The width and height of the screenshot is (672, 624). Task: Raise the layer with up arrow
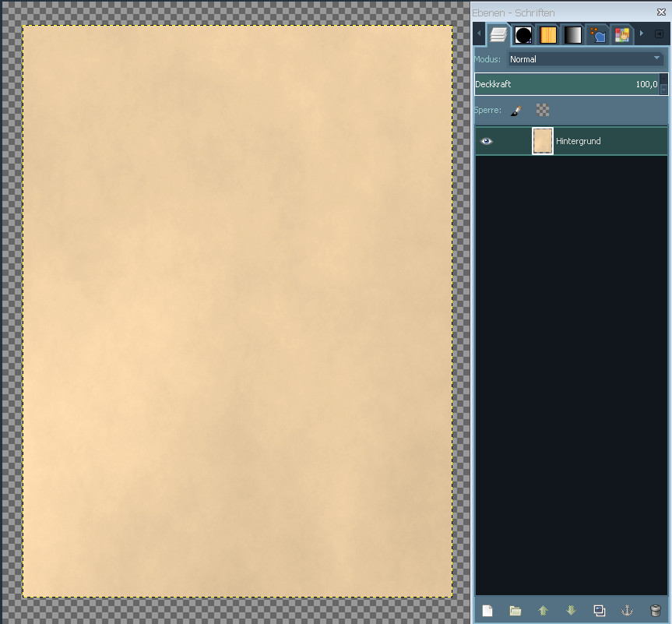click(x=543, y=611)
